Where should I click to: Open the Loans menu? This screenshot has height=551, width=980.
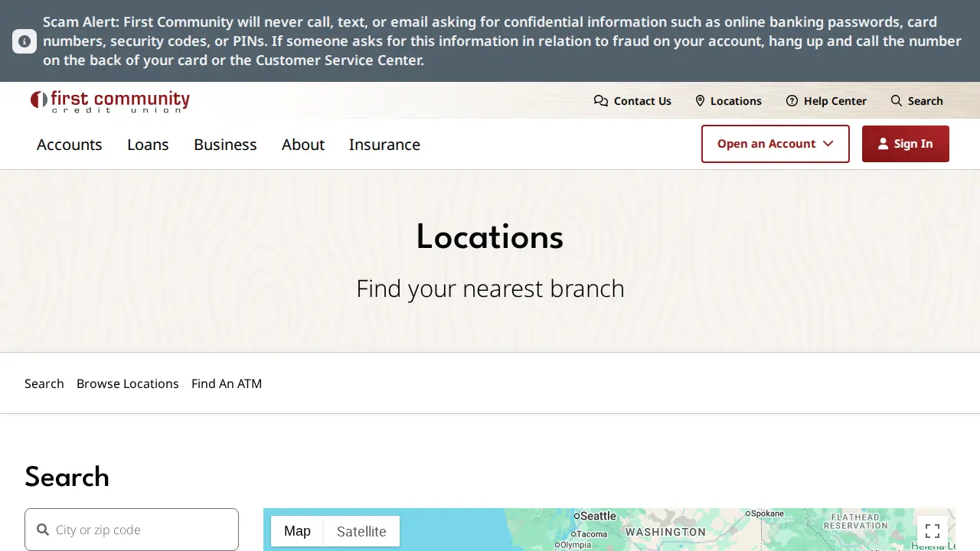pos(148,145)
